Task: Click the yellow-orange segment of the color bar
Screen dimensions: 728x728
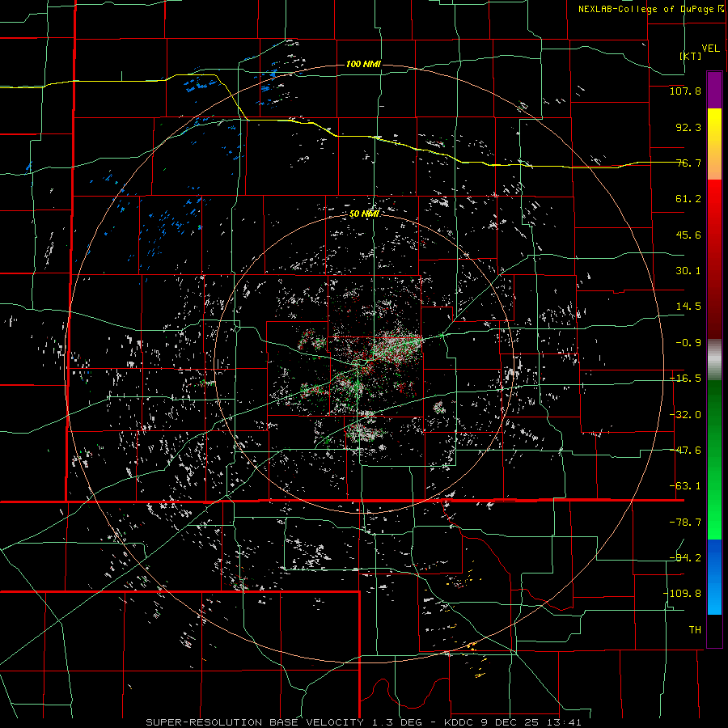Action: coord(714,144)
